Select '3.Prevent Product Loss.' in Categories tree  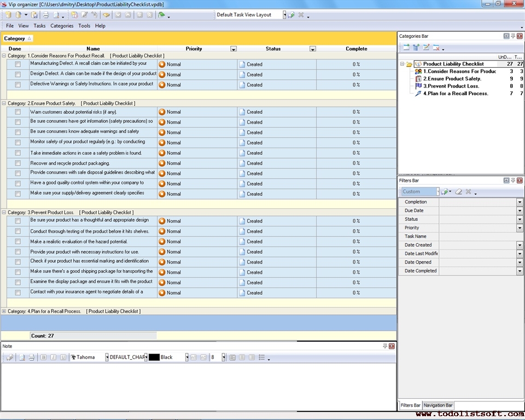click(x=451, y=86)
